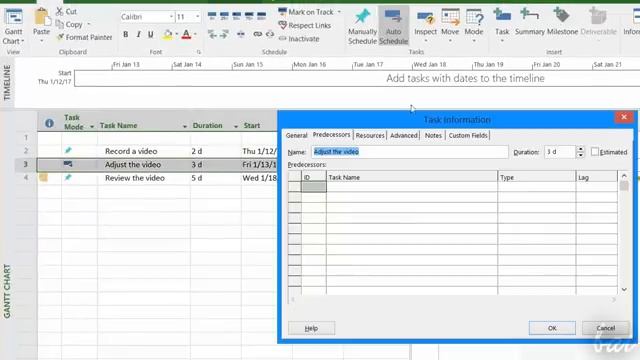The height and width of the screenshot is (360, 640).
Task: Open Task Mode column filter dropdown
Action: (x=91, y=127)
